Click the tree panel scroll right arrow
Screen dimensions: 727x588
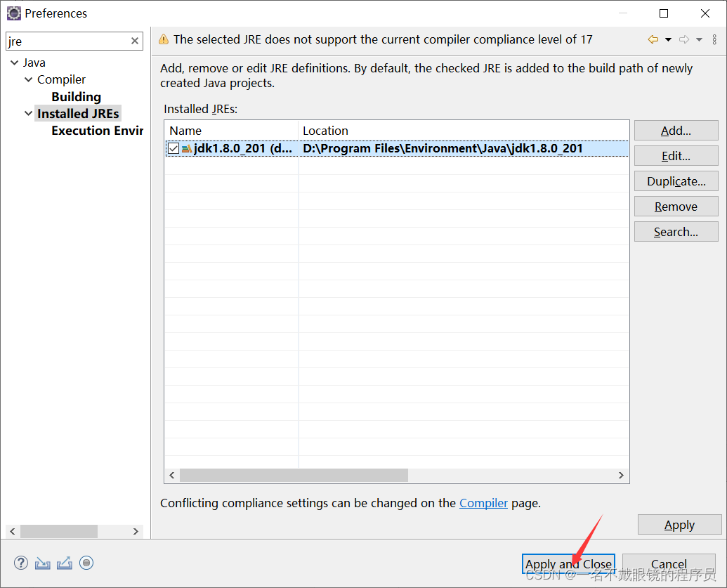pos(136,531)
